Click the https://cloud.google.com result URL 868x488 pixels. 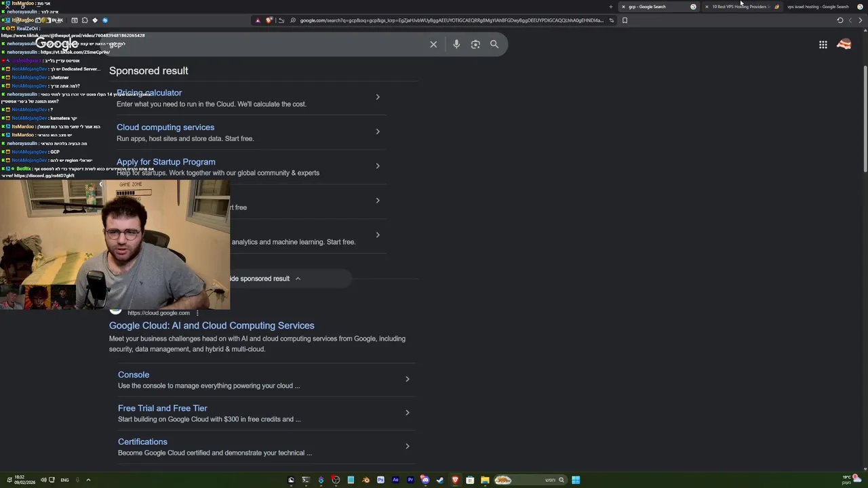159,313
